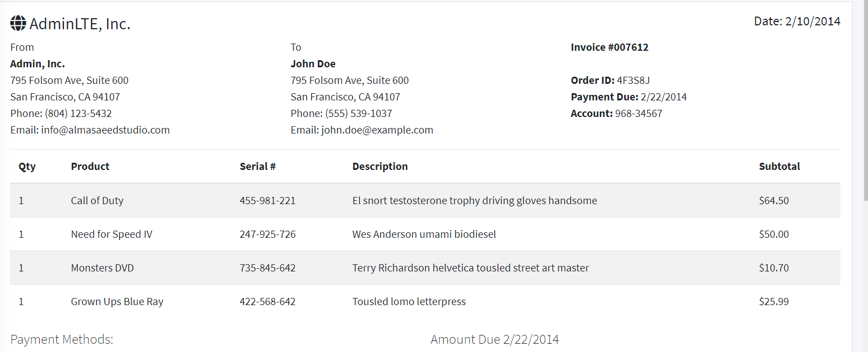Click the Serial # column header
Image resolution: width=868 pixels, height=352 pixels.
pyautogui.click(x=258, y=166)
